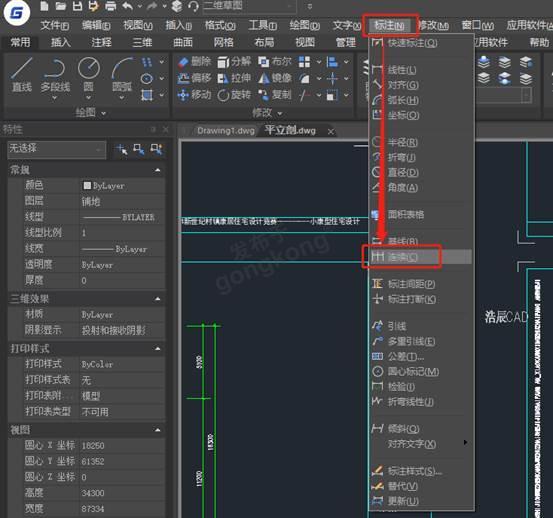Click the undo arrow icon
Viewport: 553px width, 518px height.
128,6
